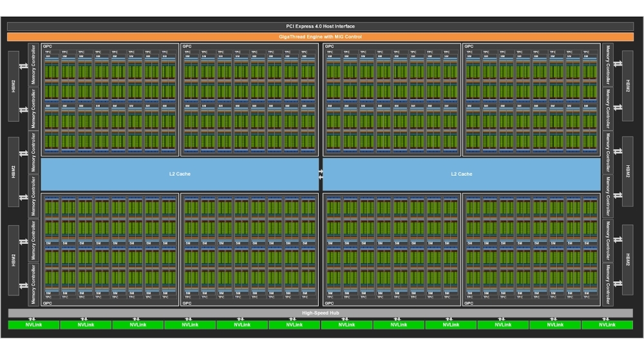
Task: Select the bottom-right HBM2 memory block
Action: coord(628,259)
